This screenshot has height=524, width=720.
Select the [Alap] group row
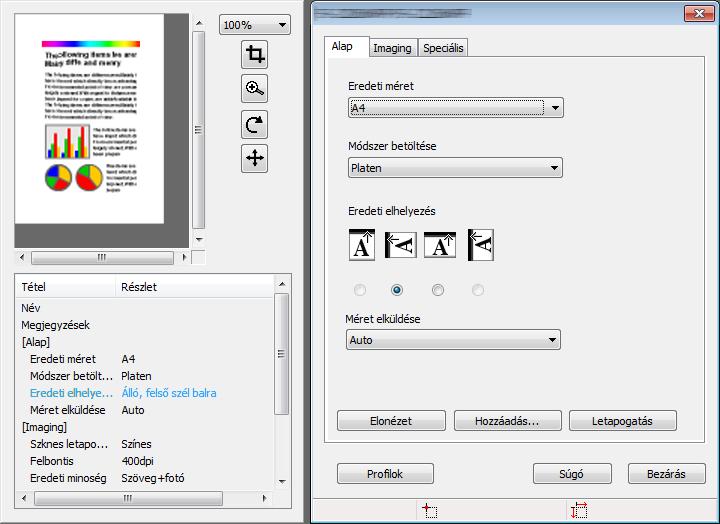pos(145,342)
